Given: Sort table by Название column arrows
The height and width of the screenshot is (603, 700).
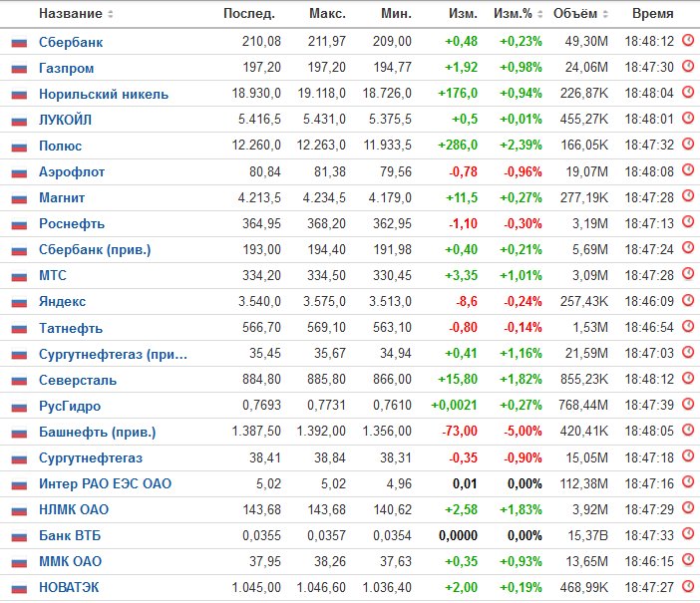Looking at the screenshot, I should pyautogui.click(x=111, y=14).
